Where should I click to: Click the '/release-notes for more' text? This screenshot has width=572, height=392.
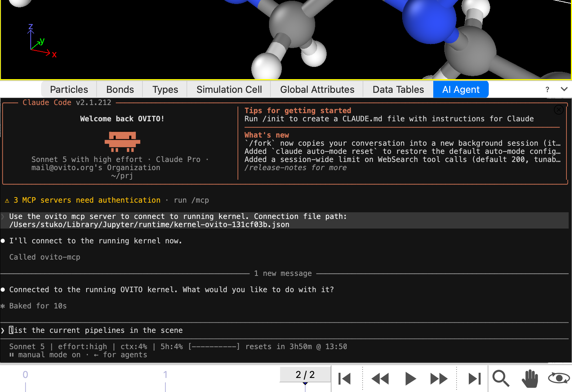296,168
